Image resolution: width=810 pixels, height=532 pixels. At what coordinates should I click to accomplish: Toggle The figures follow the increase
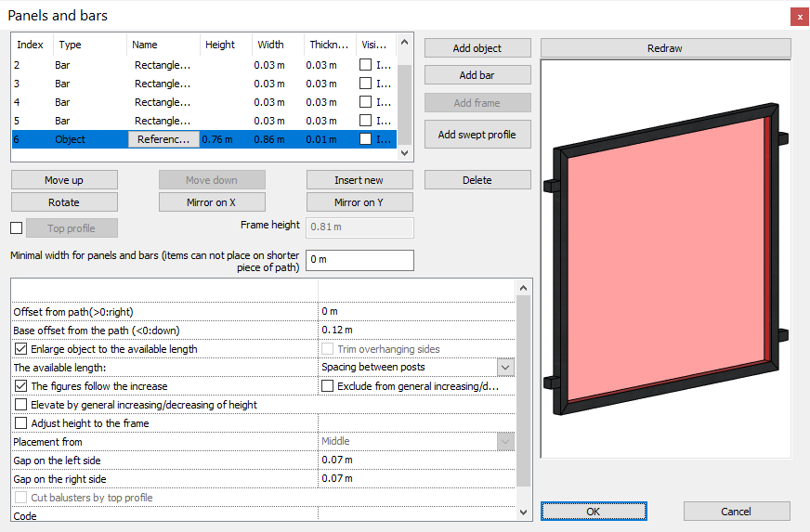[21, 386]
